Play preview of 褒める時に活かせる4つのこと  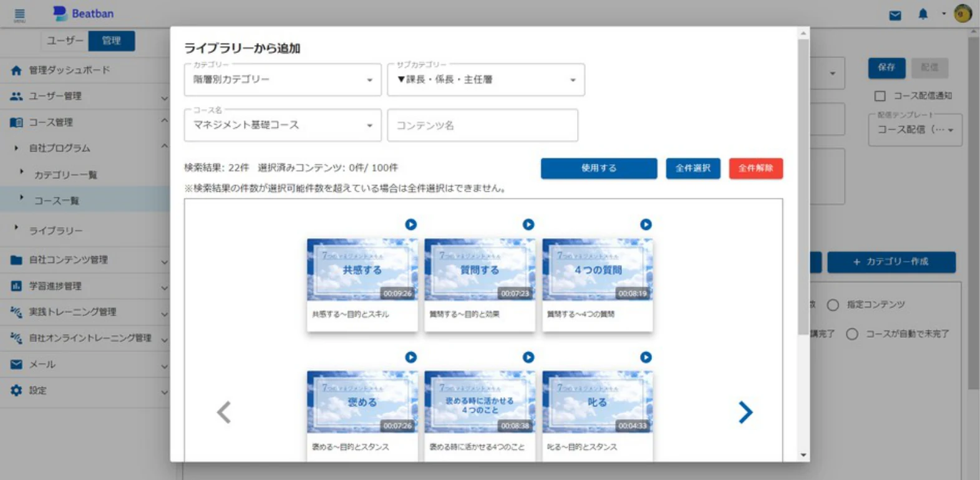coord(528,357)
